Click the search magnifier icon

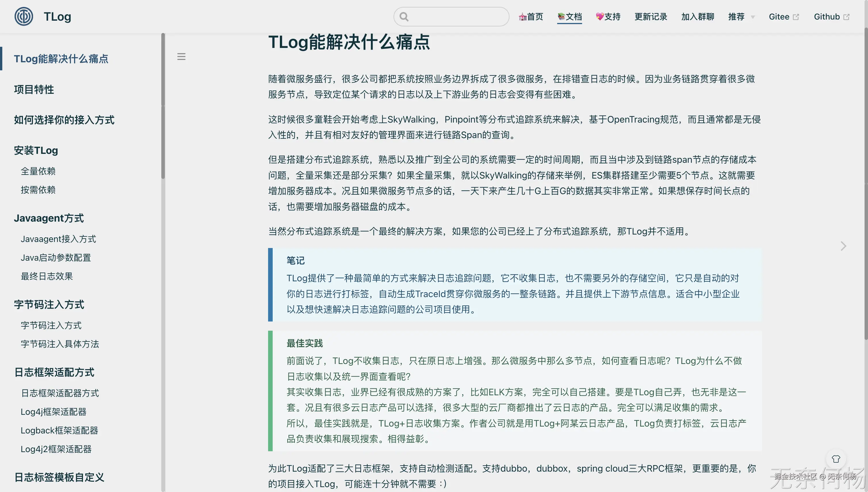click(404, 17)
